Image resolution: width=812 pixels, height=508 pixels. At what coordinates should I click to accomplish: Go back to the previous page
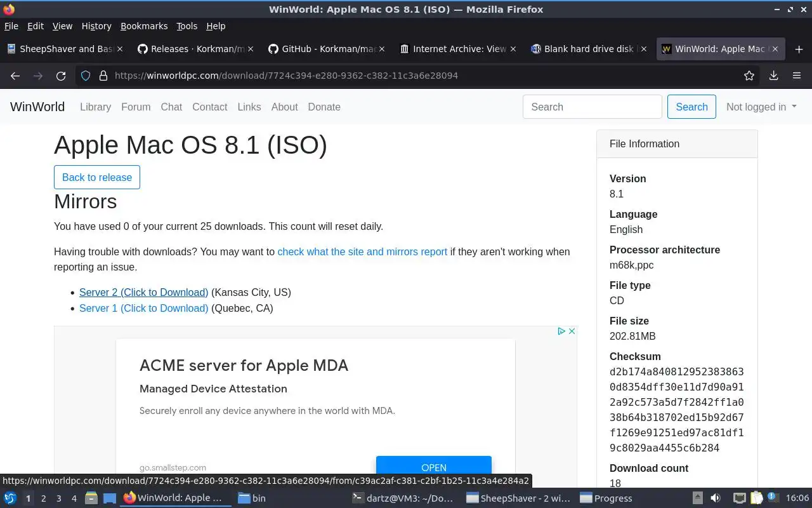[15, 76]
